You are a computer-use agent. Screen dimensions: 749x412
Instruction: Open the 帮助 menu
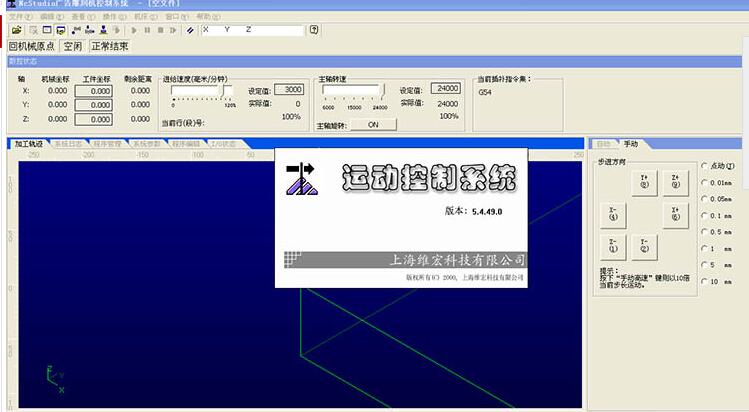click(208, 17)
